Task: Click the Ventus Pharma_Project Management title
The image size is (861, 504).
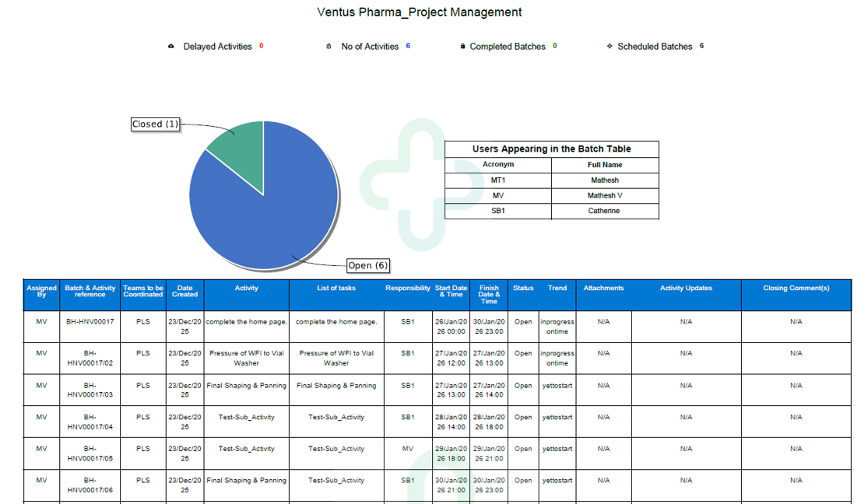Action: point(420,12)
